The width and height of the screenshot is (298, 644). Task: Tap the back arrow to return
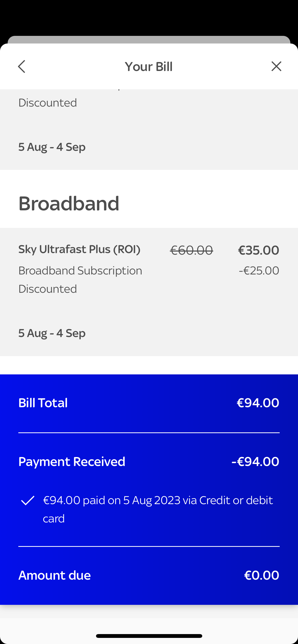22,66
